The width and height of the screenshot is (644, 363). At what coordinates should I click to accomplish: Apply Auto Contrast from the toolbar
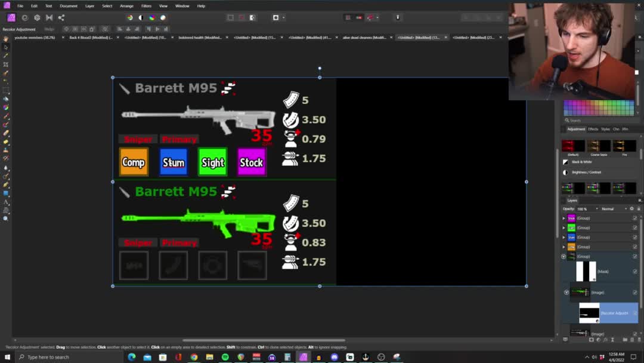coord(141,18)
